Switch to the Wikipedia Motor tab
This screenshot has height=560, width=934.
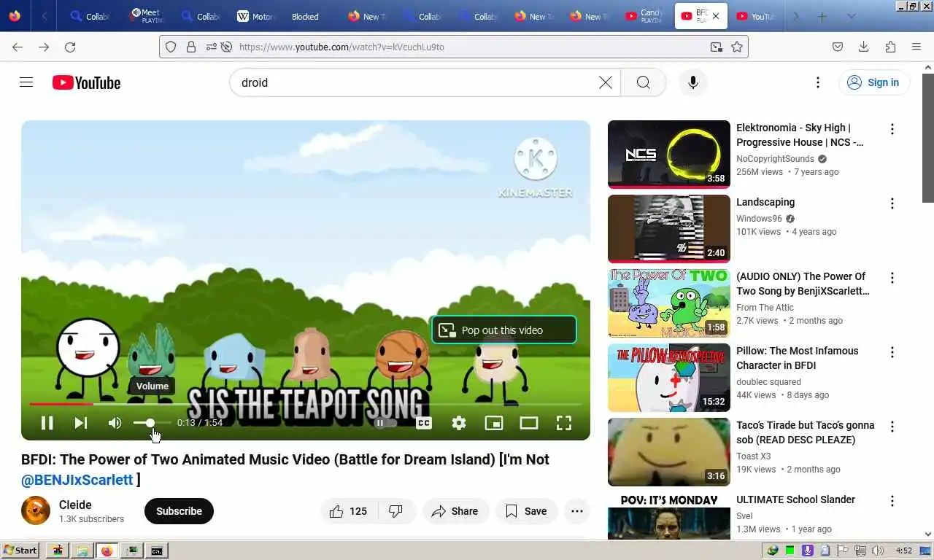(256, 16)
